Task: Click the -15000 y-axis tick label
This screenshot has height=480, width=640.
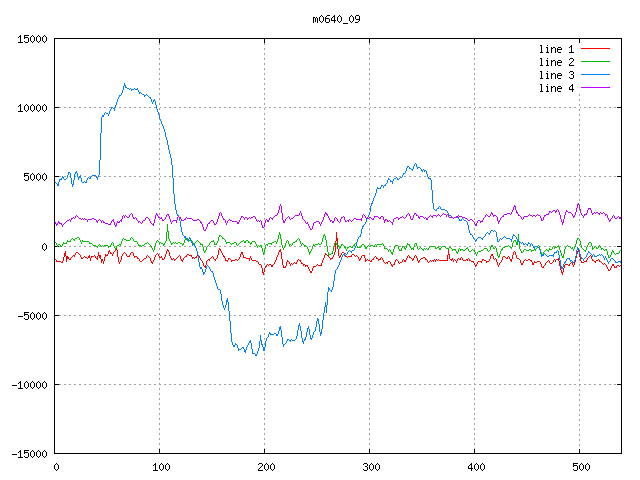Action: 27,453
